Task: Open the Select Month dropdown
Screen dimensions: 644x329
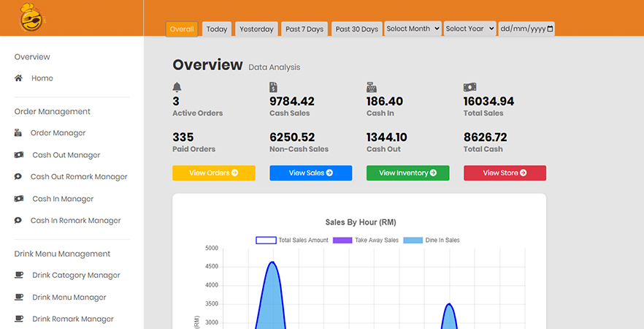Action: pos(413,29)
